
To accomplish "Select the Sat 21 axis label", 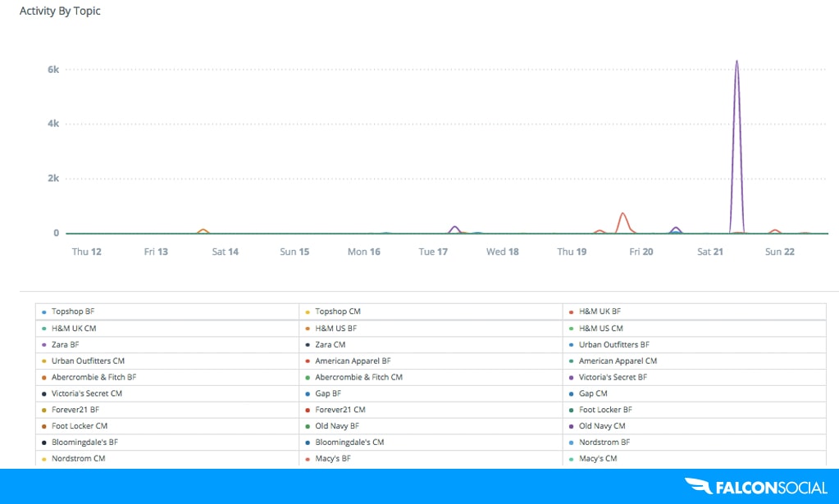I will coord(709,252).
